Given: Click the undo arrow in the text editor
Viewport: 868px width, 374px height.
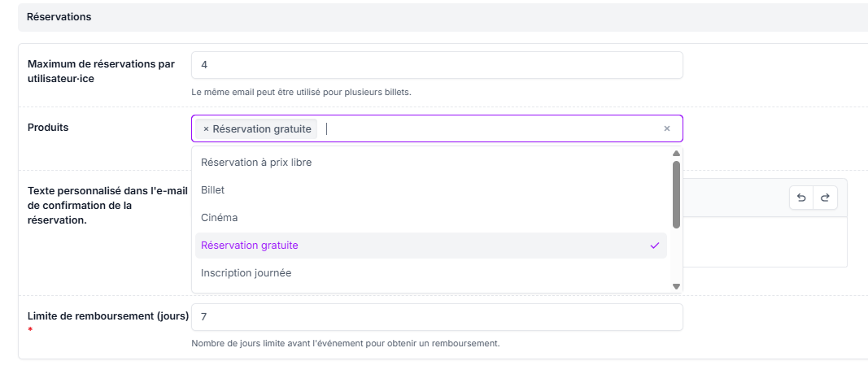Looking at the screenshot, I should pyautogui.click(x=801, y=198).
